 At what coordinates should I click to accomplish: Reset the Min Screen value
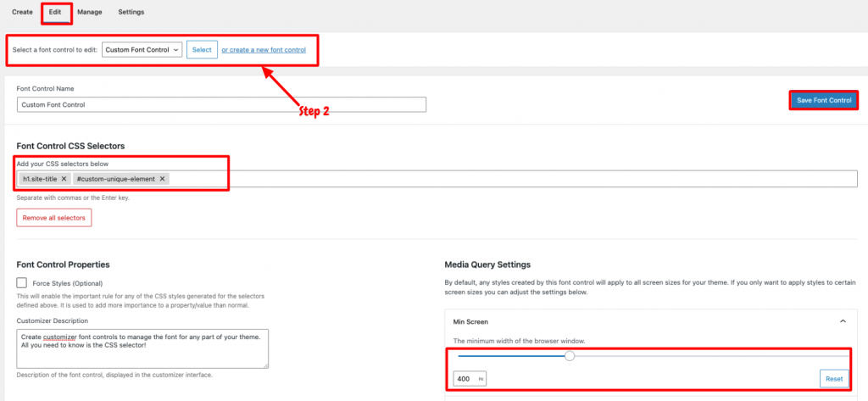[834, 379]
